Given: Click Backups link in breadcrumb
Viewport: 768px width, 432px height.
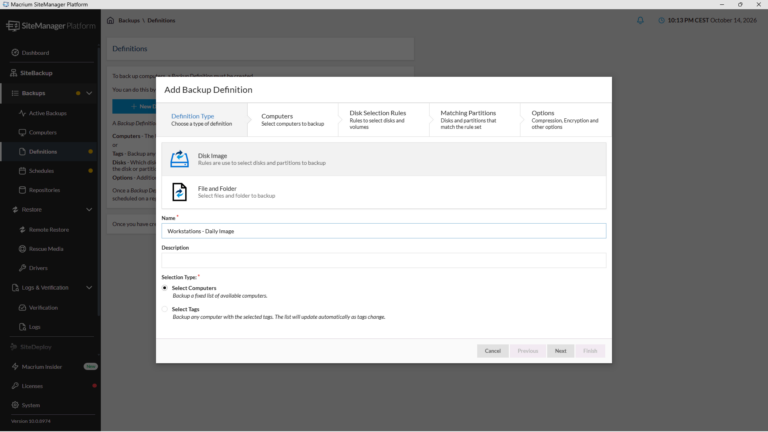Looking at the screenshot, I should point(129,21).
